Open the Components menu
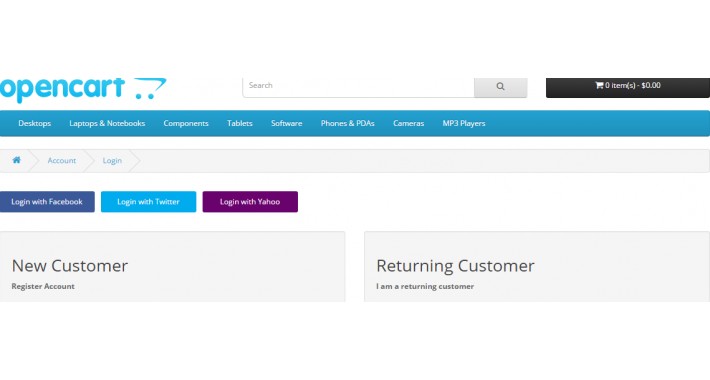 (186, 123)
